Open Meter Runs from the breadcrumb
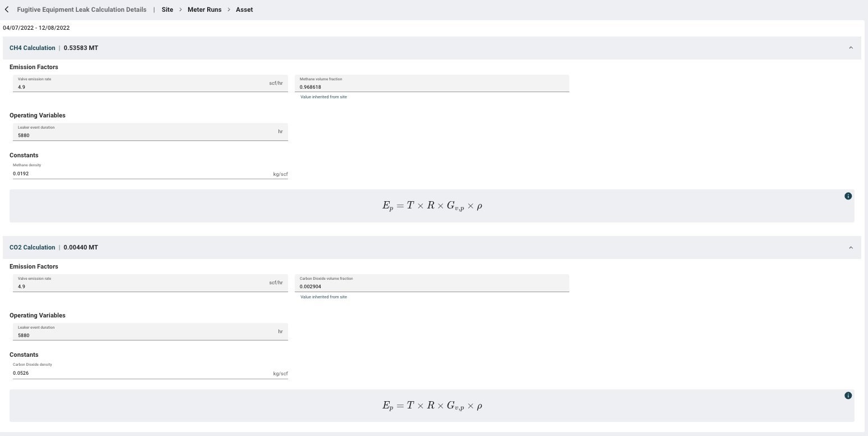The image size is (868, 436). point(204,10)
